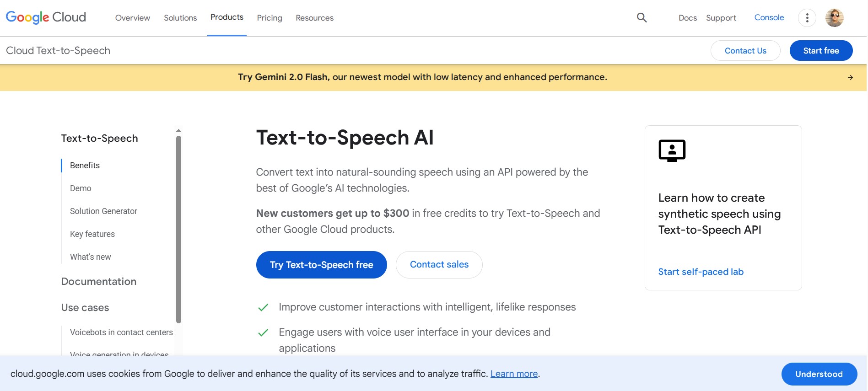
Task: Open Voicebots in contact centers
Action: (x=121, y=332)
